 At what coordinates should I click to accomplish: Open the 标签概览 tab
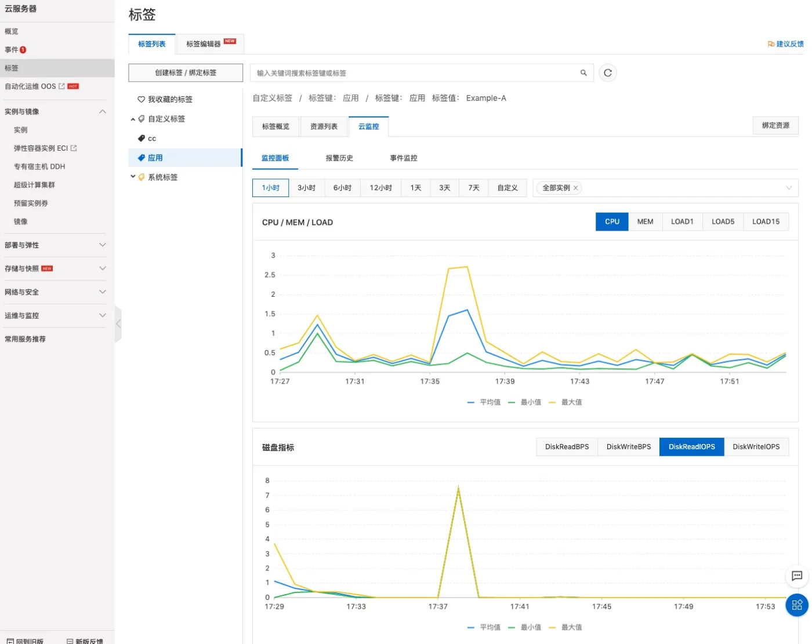coord(275,126)
